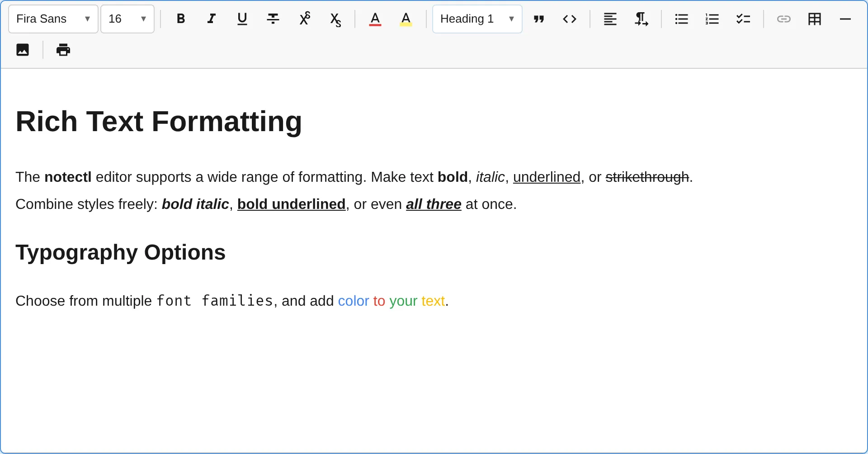Print the document

point(63,50)
